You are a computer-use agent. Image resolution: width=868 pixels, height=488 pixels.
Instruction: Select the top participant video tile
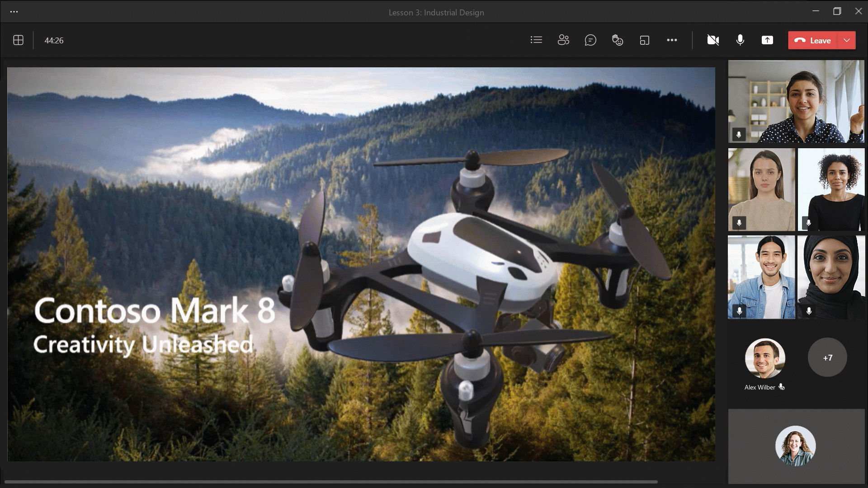796,102
